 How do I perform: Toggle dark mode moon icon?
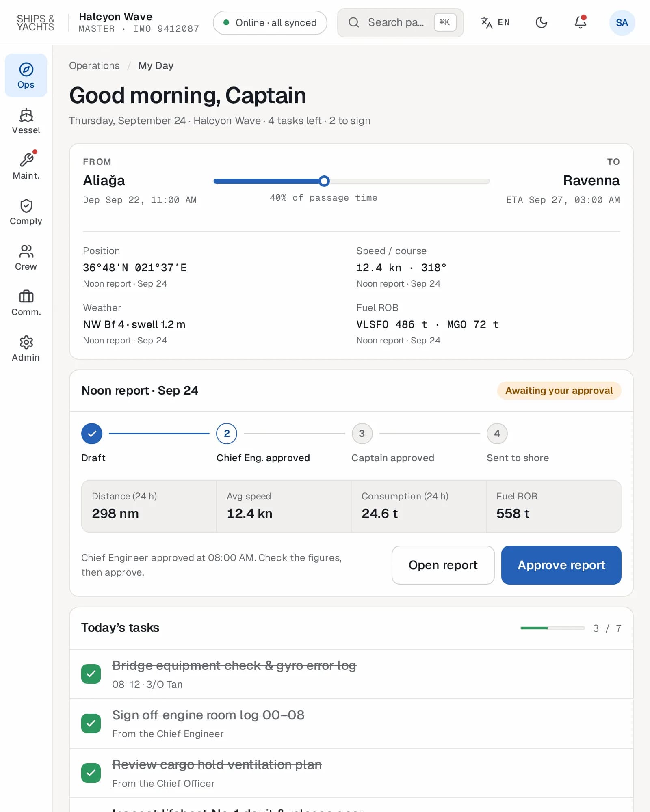(x=542, y=22)
